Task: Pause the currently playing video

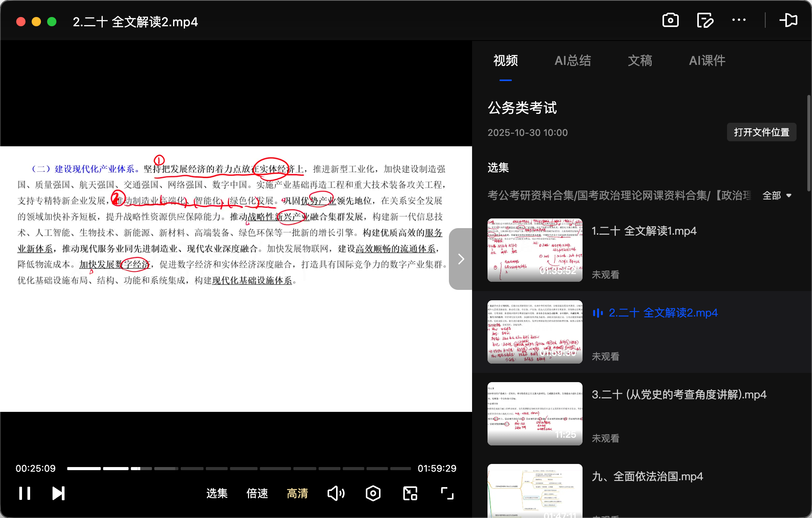Action: [x=24, y=493]
